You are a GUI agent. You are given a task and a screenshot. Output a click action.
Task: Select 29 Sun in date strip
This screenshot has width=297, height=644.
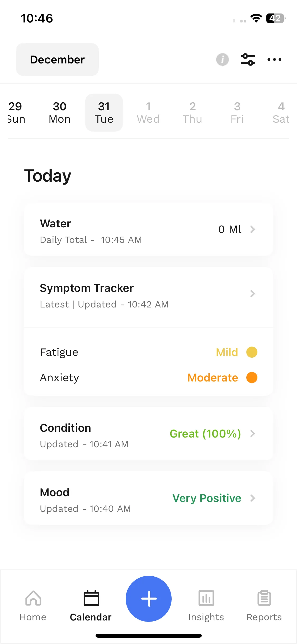(x=16, y=113)
